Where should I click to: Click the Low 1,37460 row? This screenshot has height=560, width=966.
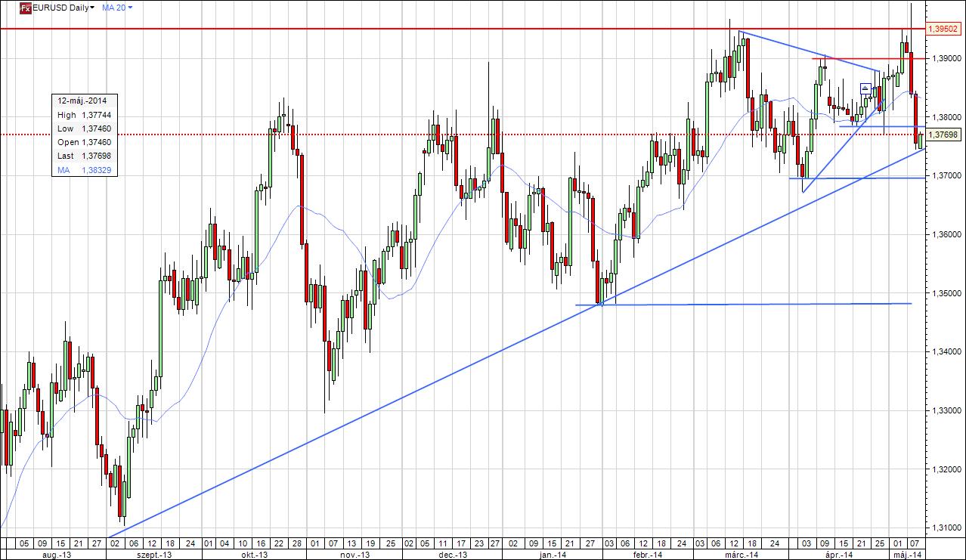(x=84, y=128)
